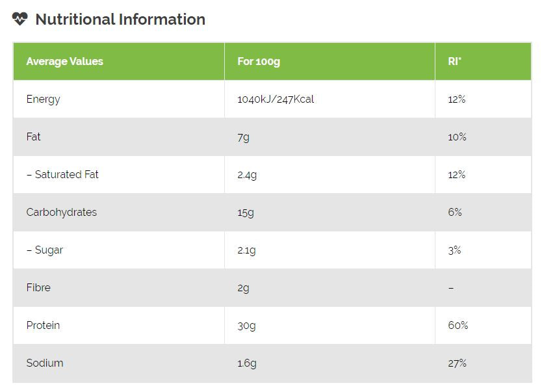Screen dimensions: 542x392
Task: Click the Sugar row label
Action: point(45,250)
